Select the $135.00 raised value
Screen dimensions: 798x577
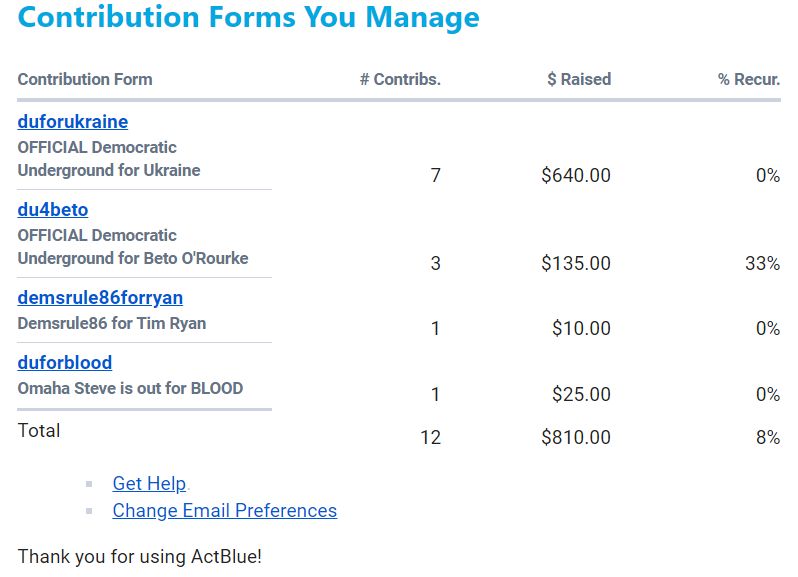(x=575, y=264)
